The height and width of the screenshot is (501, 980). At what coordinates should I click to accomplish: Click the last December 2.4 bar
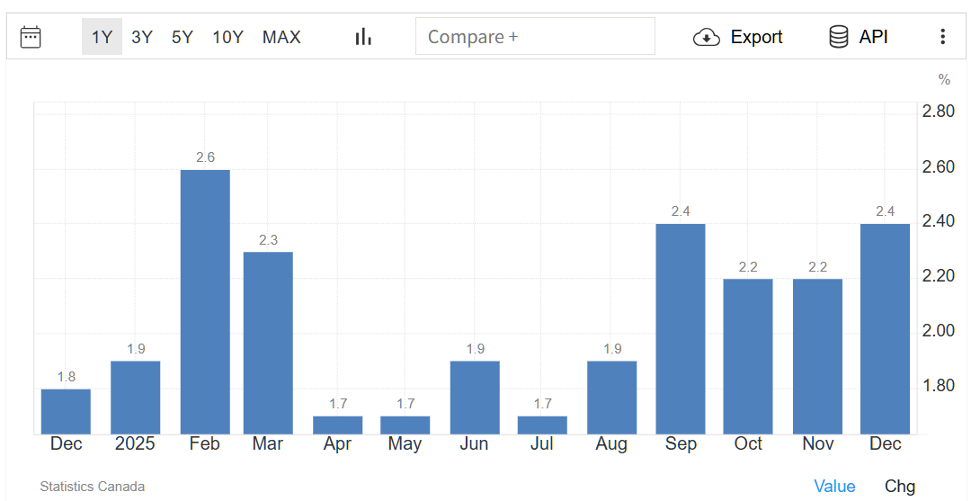coord(885,328)
